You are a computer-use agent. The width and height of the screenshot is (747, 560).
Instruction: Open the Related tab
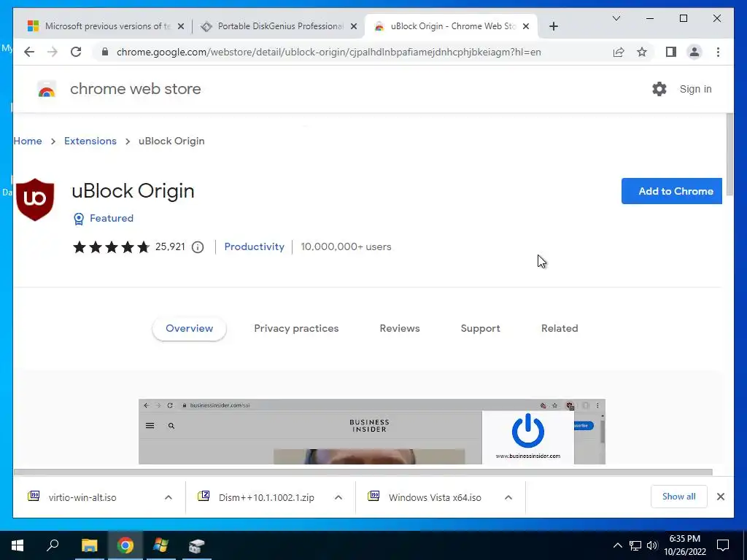point(560,329)
